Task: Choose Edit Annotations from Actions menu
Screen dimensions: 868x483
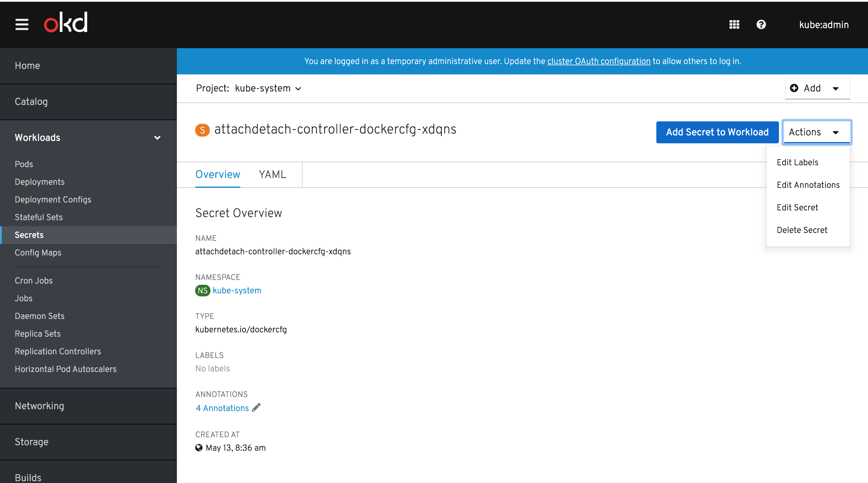Action: tap(808, 185)
